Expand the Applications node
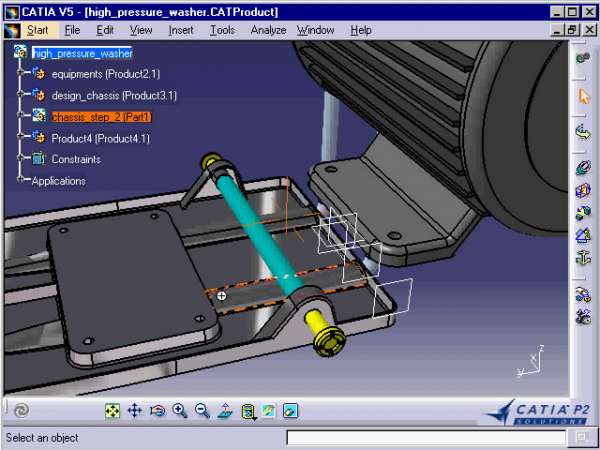This screenshot has width=600, height=450. pyautogui.click(x=19, y=179)
